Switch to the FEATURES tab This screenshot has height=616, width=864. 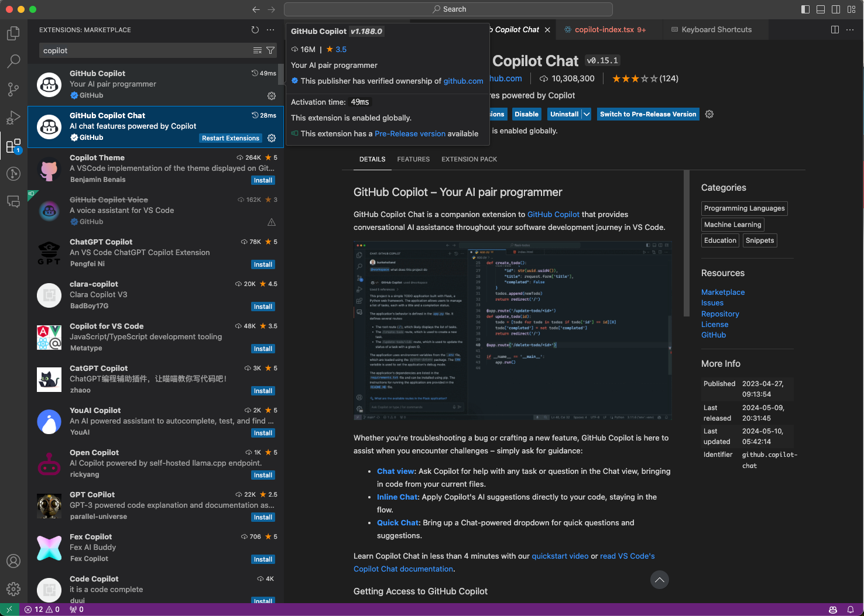tap(413, 159)
